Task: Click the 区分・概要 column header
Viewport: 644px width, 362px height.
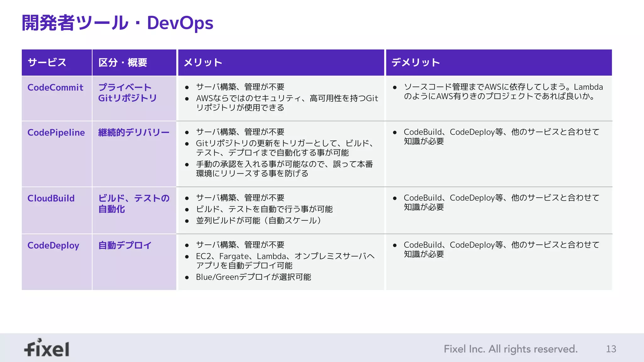Action: point(123,62)
